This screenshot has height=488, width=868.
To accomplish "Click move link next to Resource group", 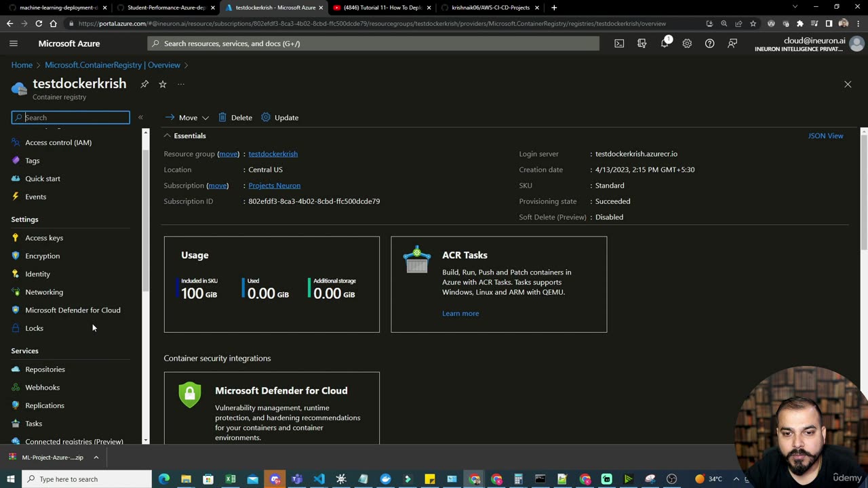I will tap(229, 154).
